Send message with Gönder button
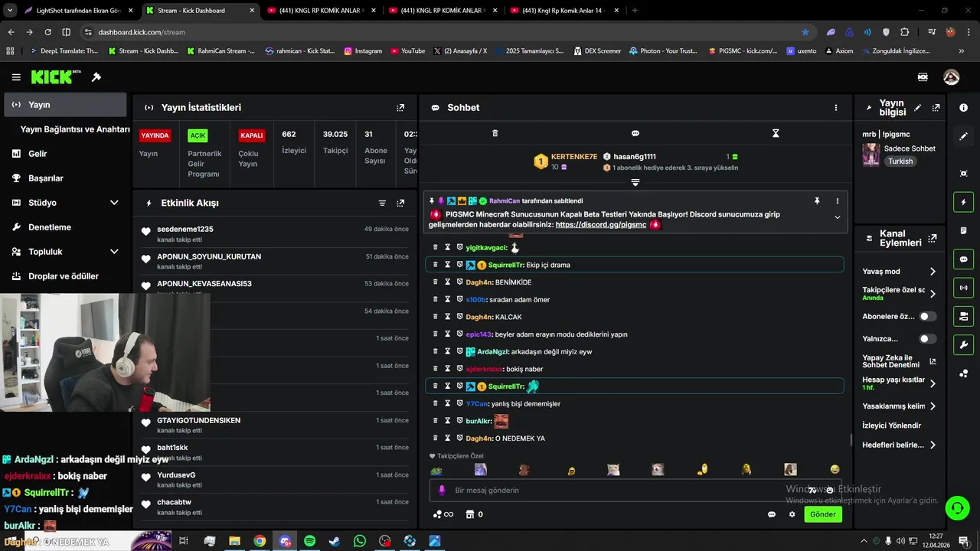Viewport: 980px width, 551px height. click(x=823, y=514)
